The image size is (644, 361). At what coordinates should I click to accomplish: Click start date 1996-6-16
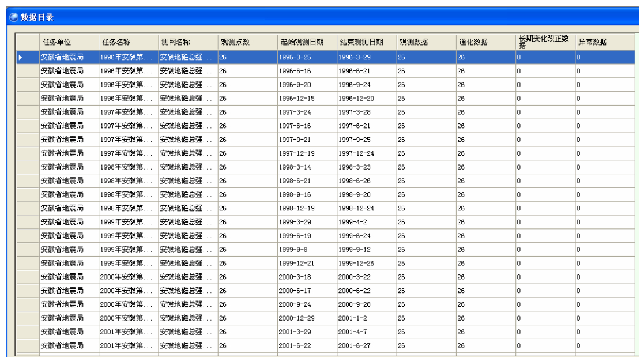[307, 71]
